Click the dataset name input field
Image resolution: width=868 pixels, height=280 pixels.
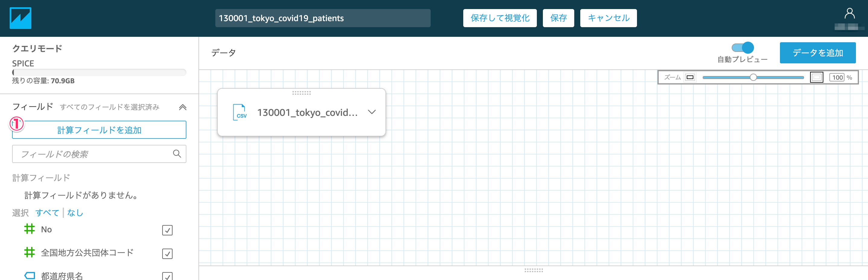(322, 18)
